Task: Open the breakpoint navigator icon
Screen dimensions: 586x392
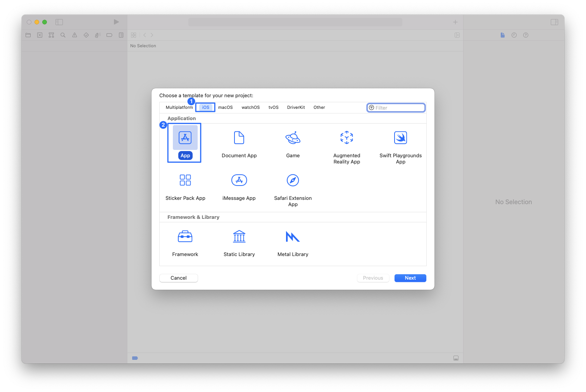Action: (x=110, y=35)
